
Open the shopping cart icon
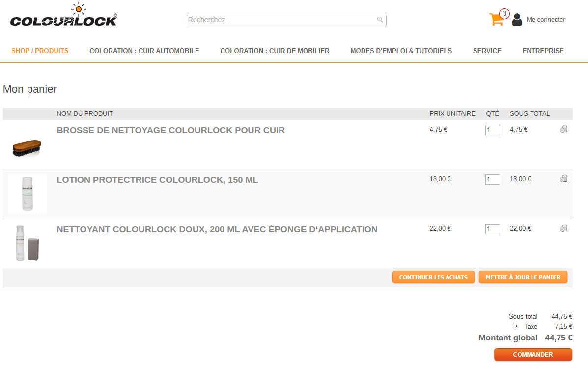[x=497, y=19]
